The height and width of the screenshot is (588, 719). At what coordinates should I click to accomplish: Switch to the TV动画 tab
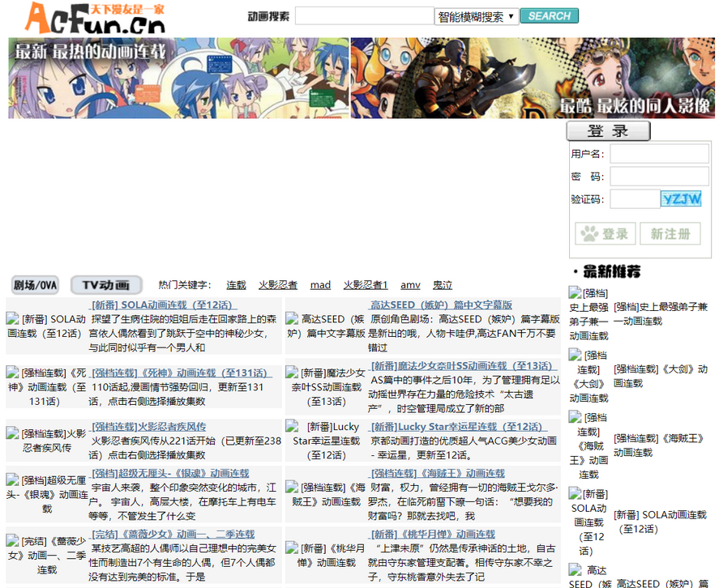point(106,285)
